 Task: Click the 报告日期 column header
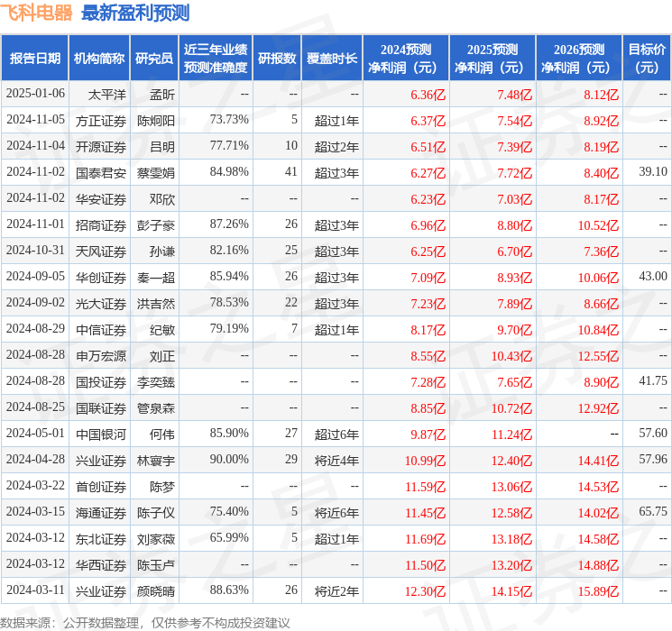(34, 59)
